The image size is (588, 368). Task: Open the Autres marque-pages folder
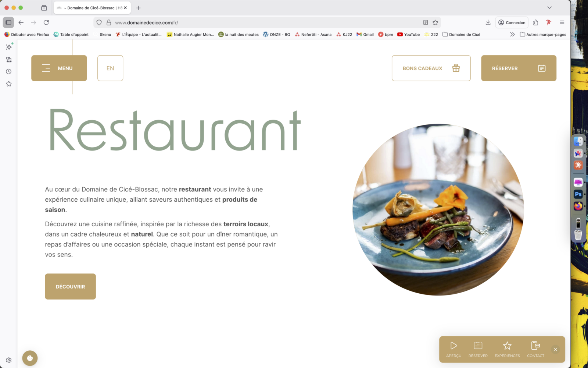[x=543, y=34]
